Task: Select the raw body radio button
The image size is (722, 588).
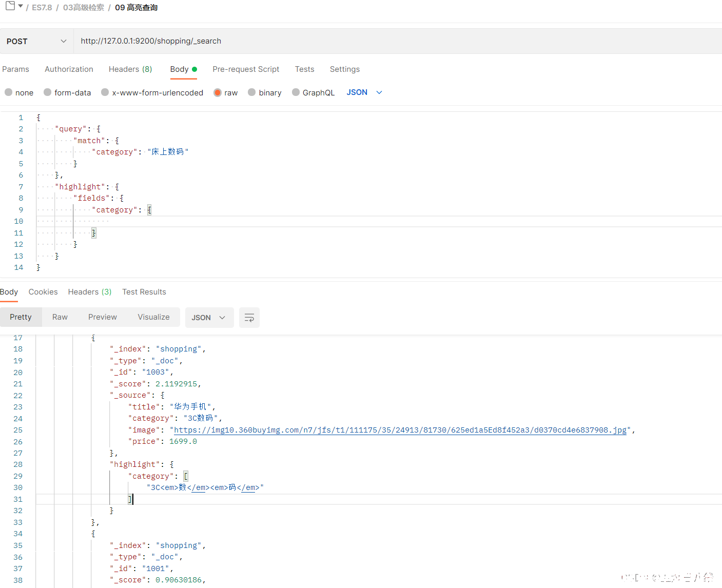Action: [x=218, y=92]
